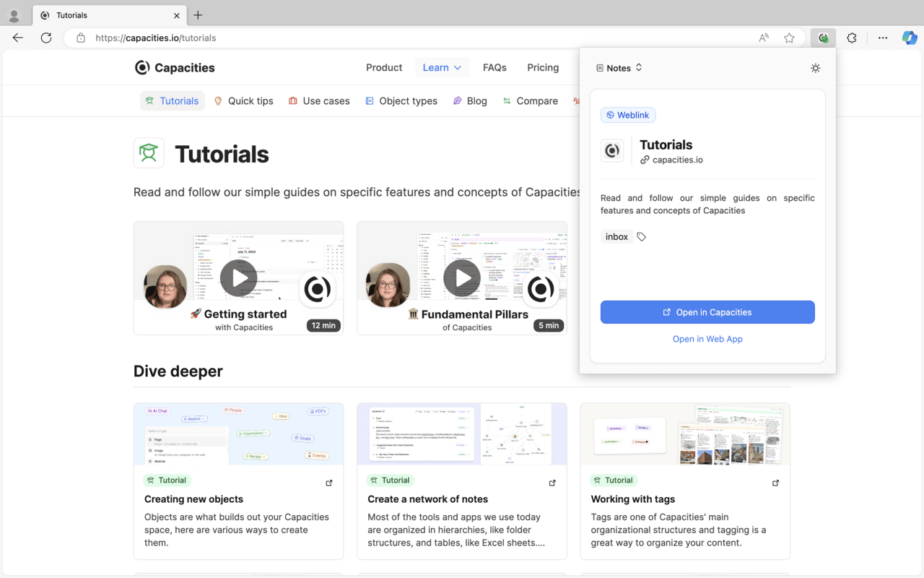
Task: Open external link icon on Create a network of notes
Action: pyautogui.click(x=552, y=483)
